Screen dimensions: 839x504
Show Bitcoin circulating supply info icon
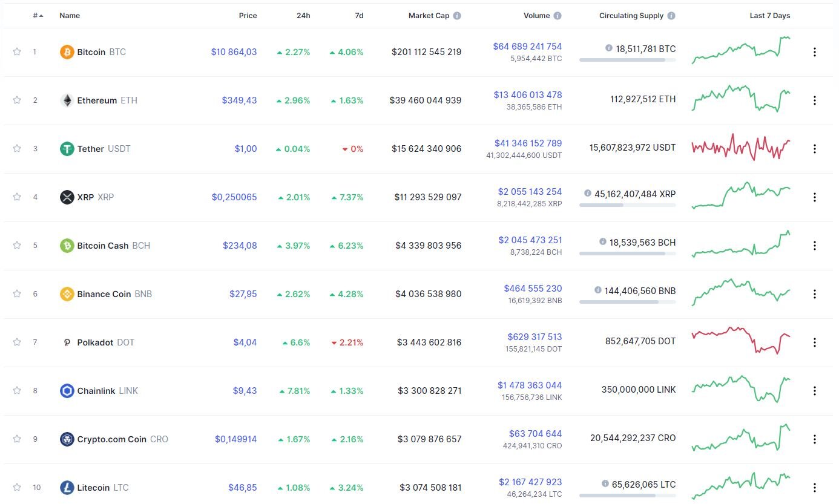(x=608, y=48)
